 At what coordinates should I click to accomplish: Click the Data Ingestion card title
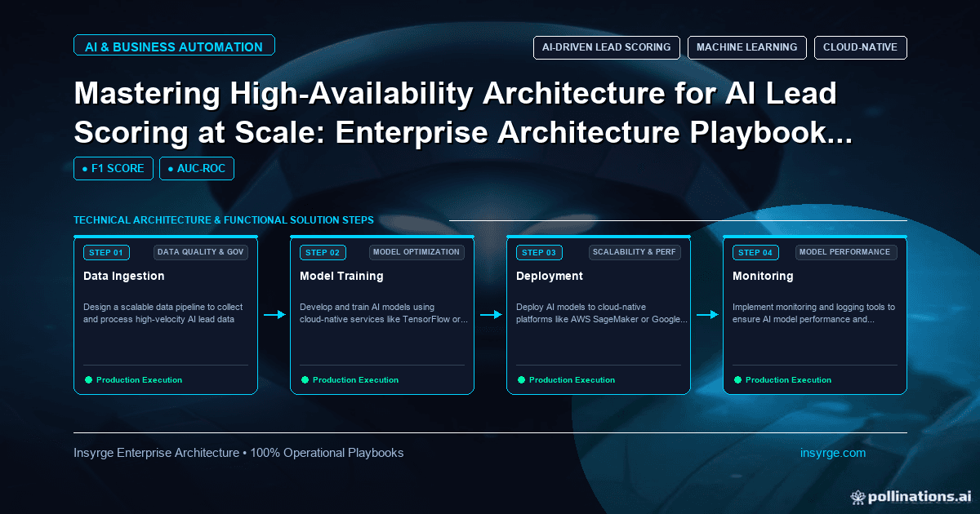coord(124,276)
